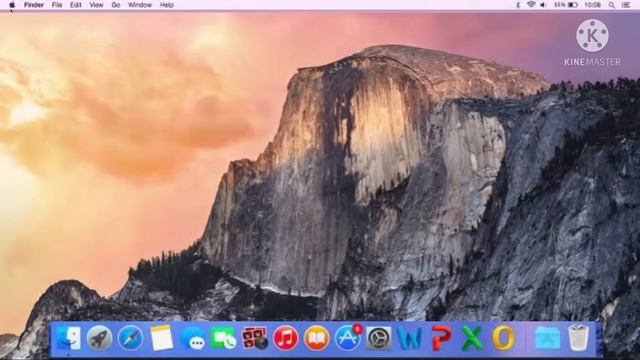Open Messages speech bubble icon
The image size is (640, 360).
pos(193,338)
